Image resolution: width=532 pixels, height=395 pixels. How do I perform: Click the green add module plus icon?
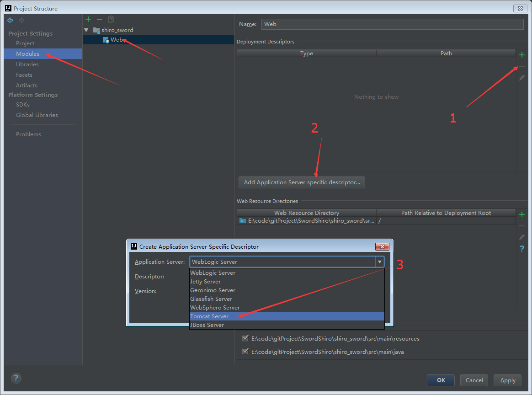tap(88, 19)
